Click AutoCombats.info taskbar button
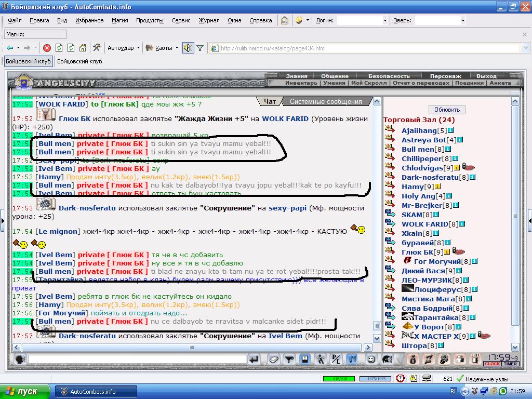The width and height of the screenshot is (532, 399). tap(96, 392)
